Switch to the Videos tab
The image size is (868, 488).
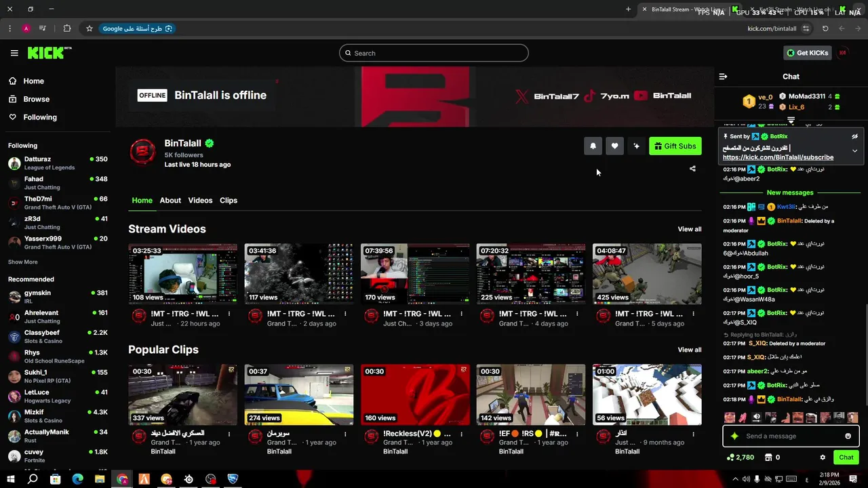click(x=200, y=201)
